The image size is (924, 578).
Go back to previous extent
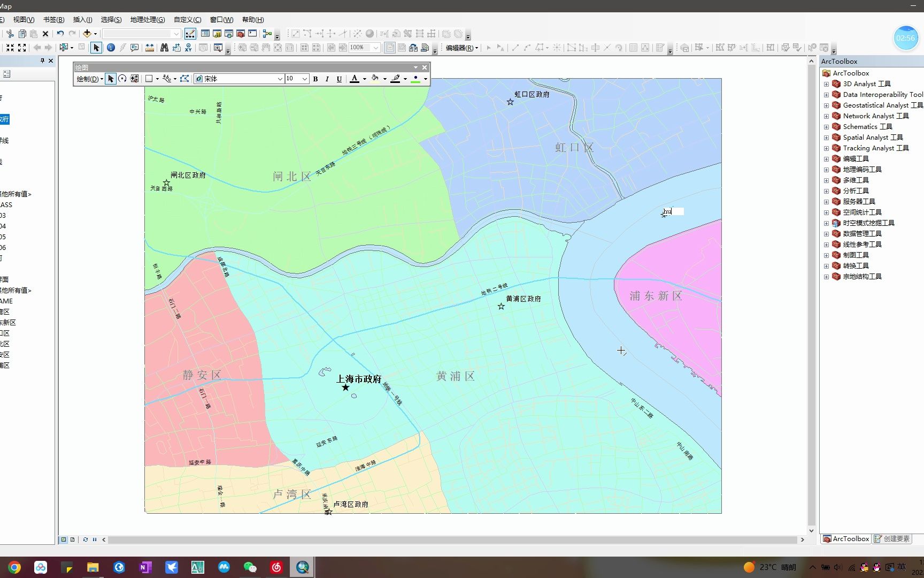tap(37, 48)
